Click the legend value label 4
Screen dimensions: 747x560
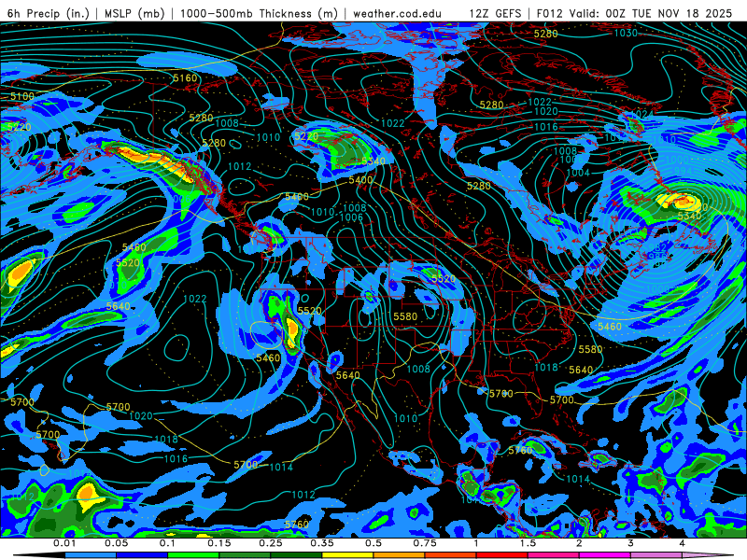683,543
